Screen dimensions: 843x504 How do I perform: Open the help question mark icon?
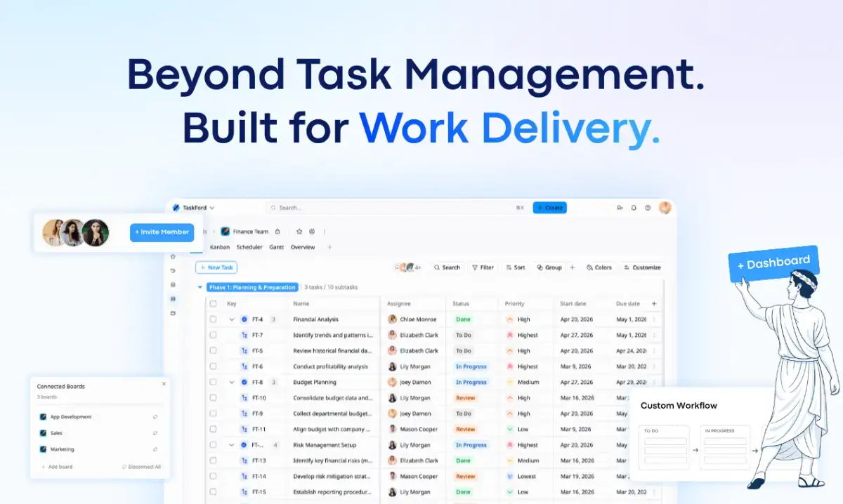coord(648,208)
